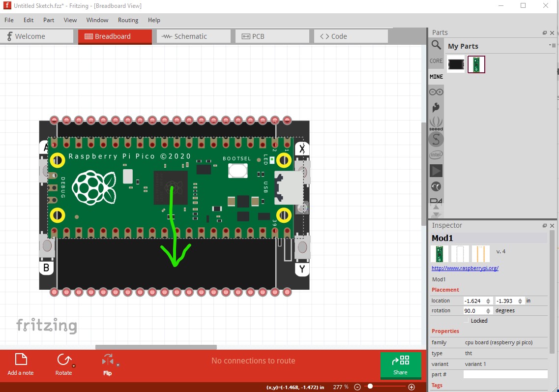This screenshot has width=559, height=392.
Task: Click the location Y value field
Action: click(506, 301)
